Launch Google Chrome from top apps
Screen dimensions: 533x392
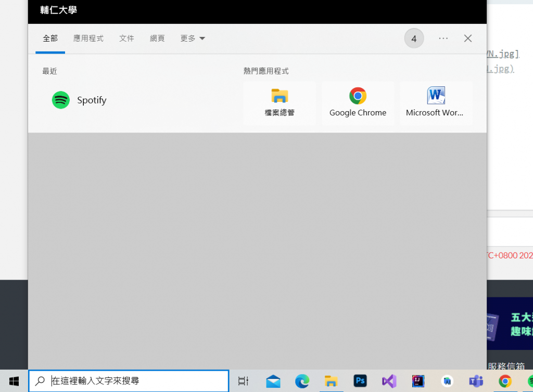coord(358,103)
